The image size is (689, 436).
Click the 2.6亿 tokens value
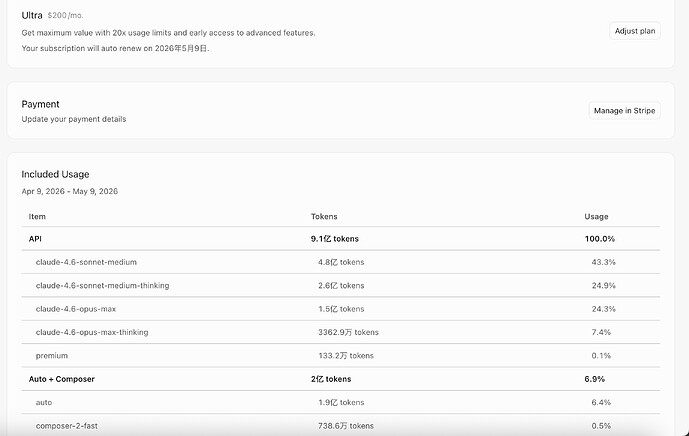(x=341, y=285)
